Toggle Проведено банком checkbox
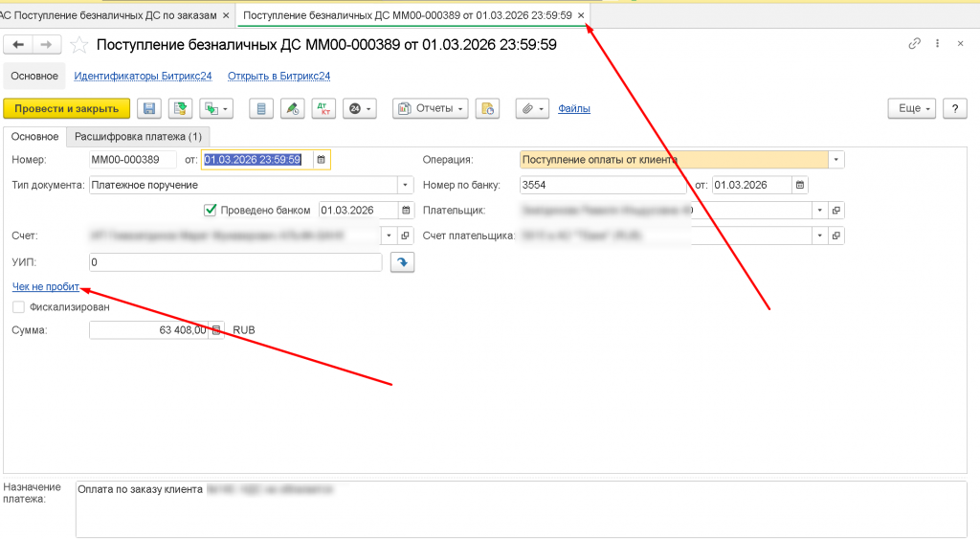980x539 pixels. point(211,210)
